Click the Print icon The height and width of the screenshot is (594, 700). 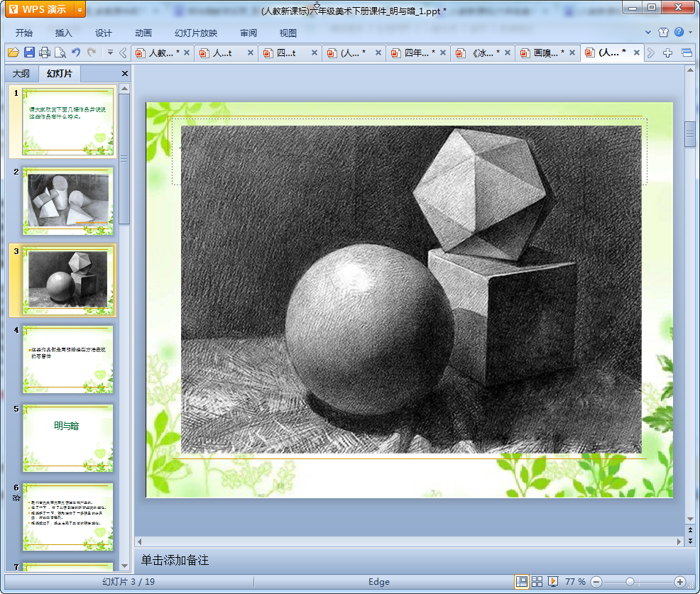pyautogui.click(x=45, y=53)
